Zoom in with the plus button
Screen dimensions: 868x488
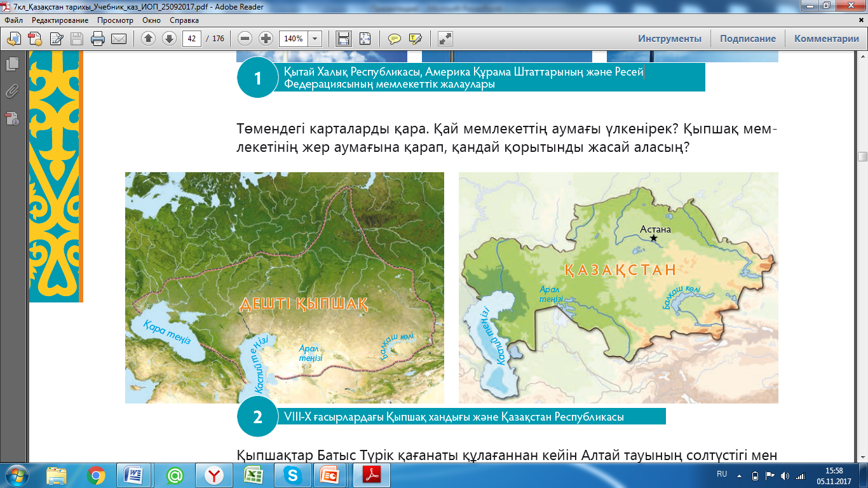[x=266, y=39]
